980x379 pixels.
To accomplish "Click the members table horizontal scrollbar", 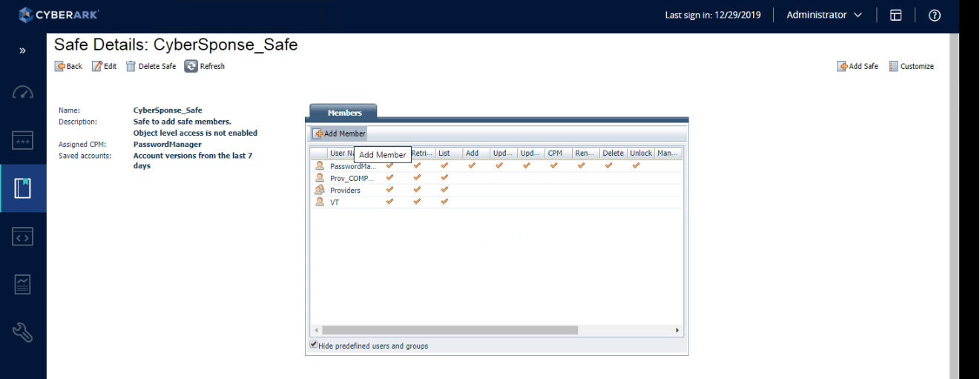I will (450, 330).
